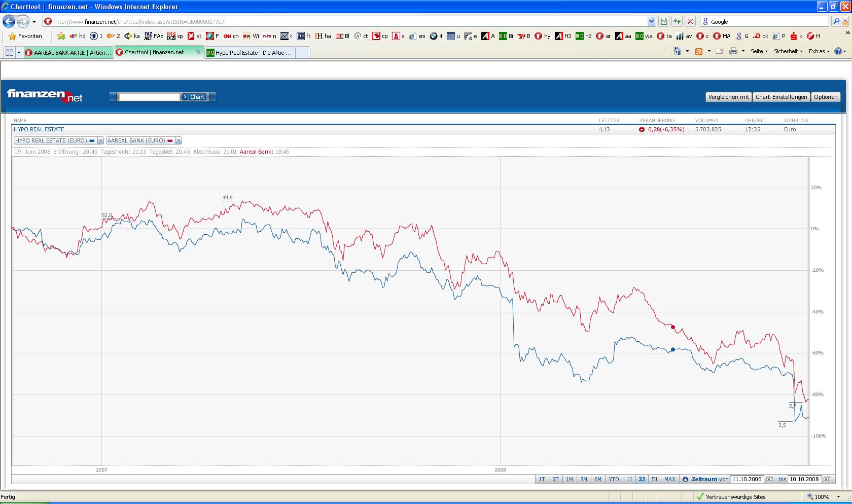Open the Chart-Einstellungen button
Image resolution: width=852 pixels, height=504 pixels.
[781, 97]
